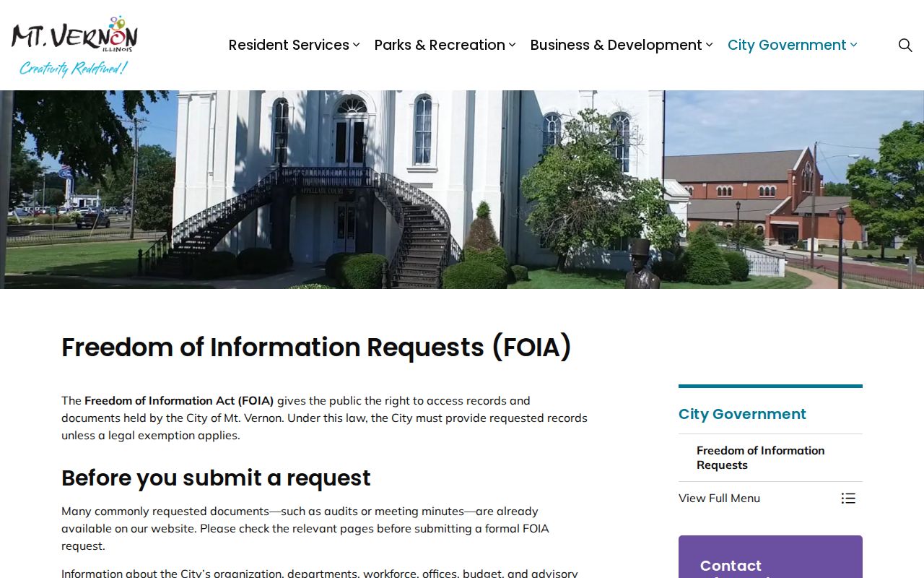Click the Before you submit a request heading
Screen dimensions: 924x578
pos(216,478)
